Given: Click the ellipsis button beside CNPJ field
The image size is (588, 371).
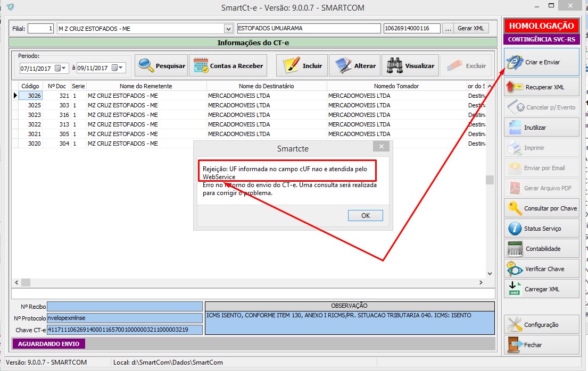Looking at the screenshot, I should coord(448,28).
